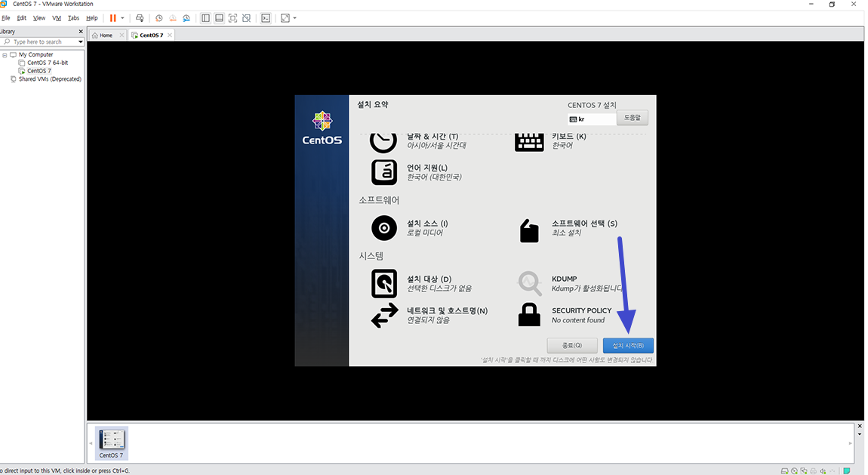Screen dimensions: 868x475
Task: Click the stretch guest display icon
Action: coord(285,18)
